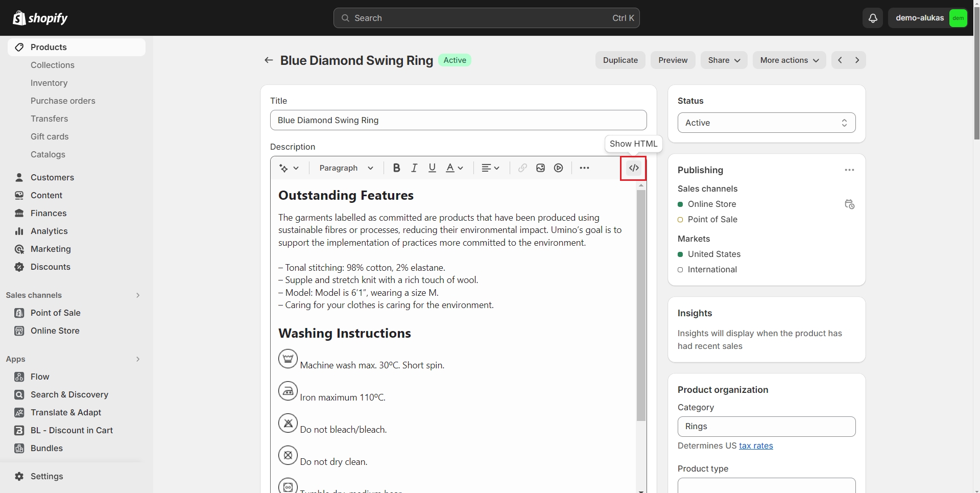The height and width of the screenshot is (493, 980).
Task: Insert a video into the description
Action: pos(559,168)
